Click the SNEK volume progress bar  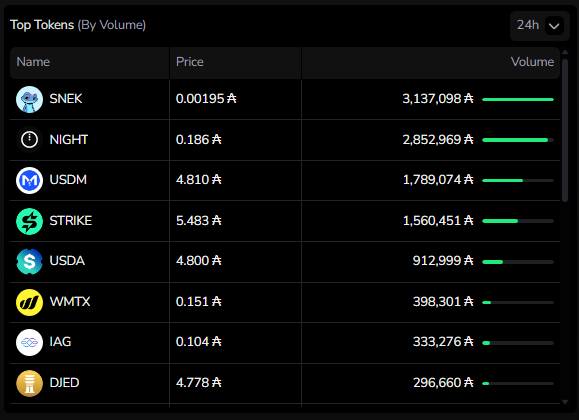(x=518, y=99)
